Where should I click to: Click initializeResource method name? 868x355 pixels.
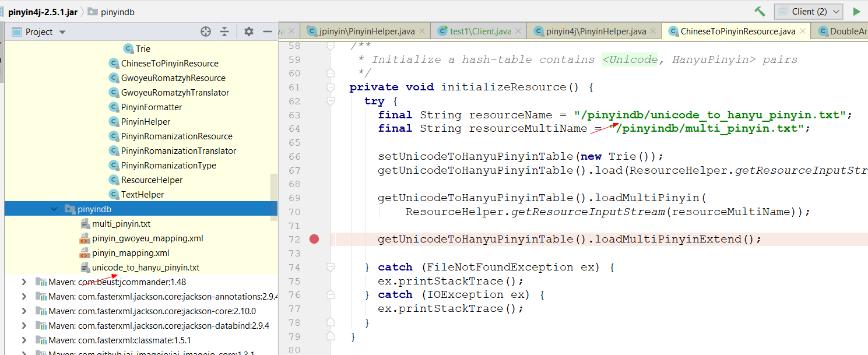click(504, 87)
